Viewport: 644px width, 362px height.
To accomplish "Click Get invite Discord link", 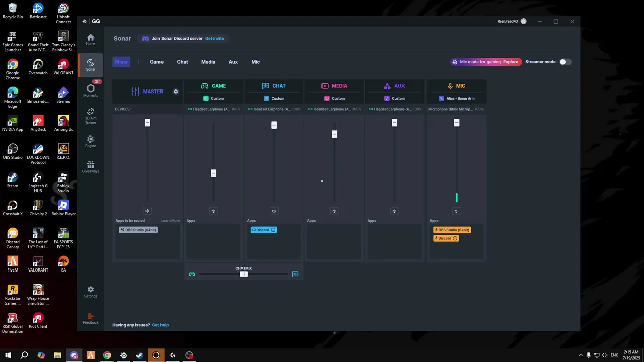I will coord(214,38).
